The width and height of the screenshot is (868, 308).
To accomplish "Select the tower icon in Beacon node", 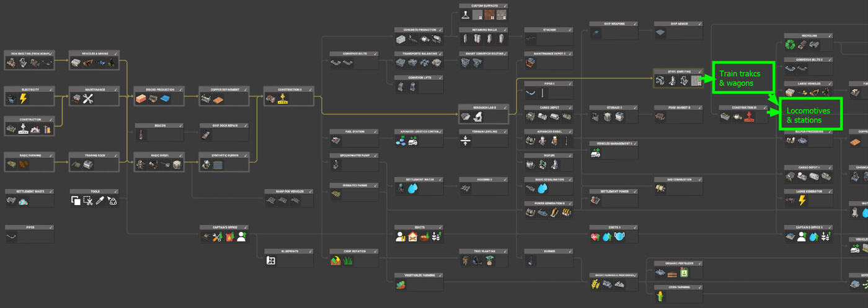I will (x=141, y=134).
